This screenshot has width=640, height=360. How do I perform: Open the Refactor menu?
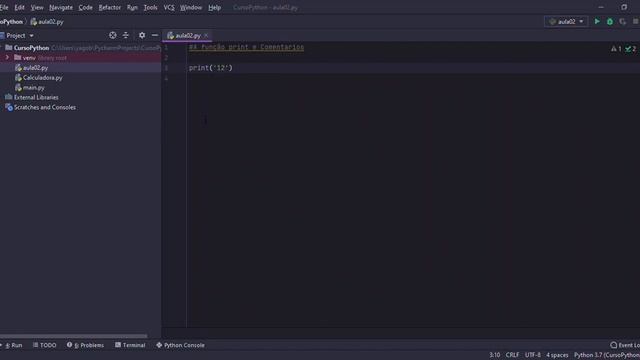tap(109, 7)
